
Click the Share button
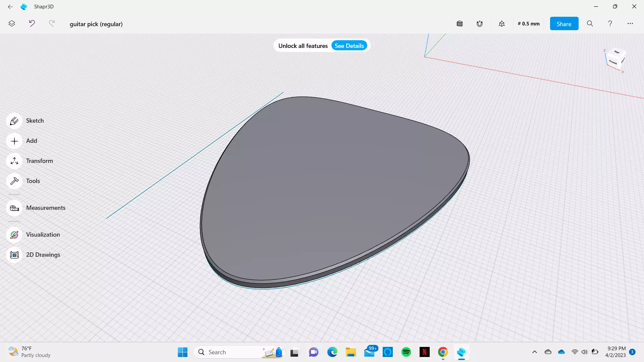pyautogui.click(x=564, y=23)
